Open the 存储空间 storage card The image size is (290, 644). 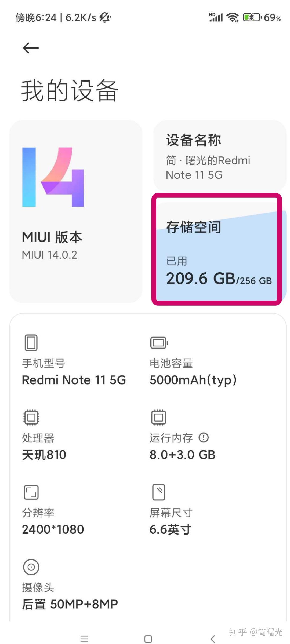click(x=217, y=250)
